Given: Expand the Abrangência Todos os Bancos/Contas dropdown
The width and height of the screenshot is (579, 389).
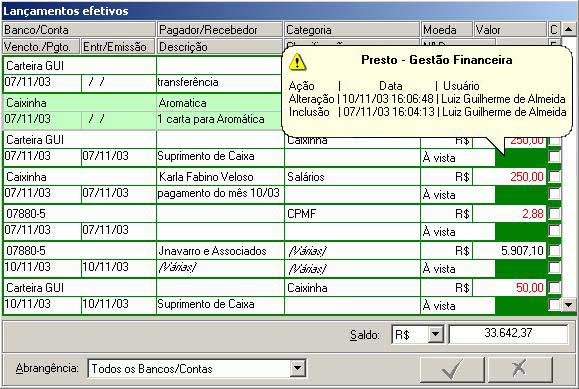Looking at the screenshot, I should click(298, 368).
